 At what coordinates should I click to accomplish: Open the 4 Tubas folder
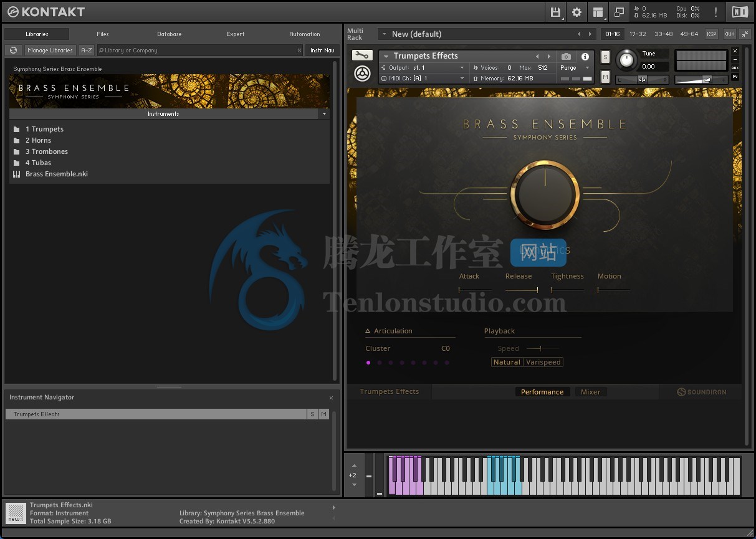[x=32, y=163]
